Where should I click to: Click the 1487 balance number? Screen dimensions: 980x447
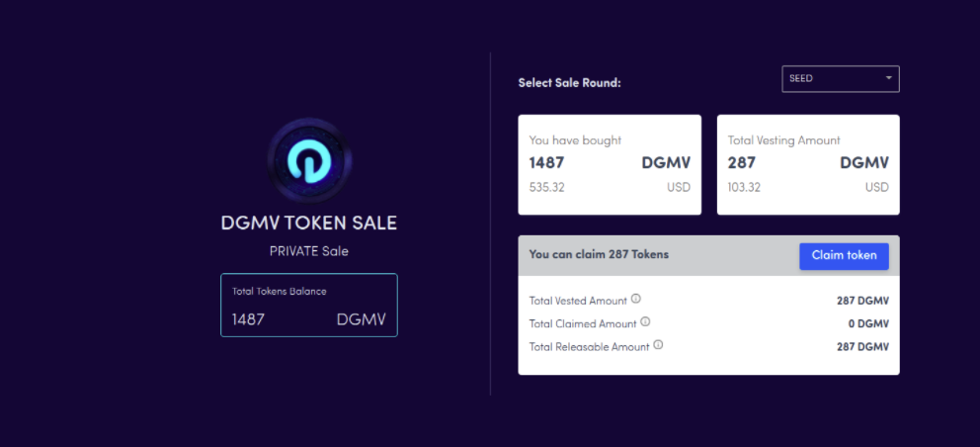pyautogui.click(x=248, y=319)
